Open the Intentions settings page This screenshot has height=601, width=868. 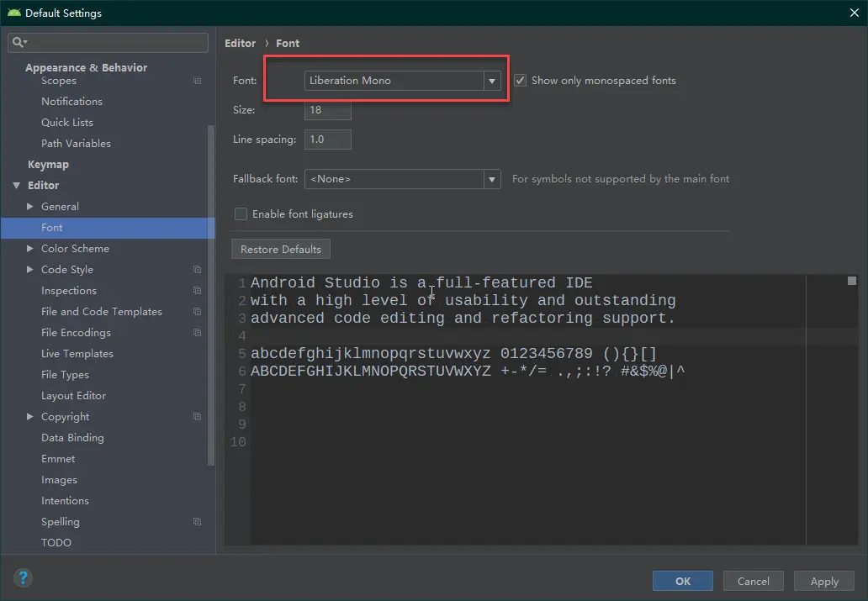point(65,501)
